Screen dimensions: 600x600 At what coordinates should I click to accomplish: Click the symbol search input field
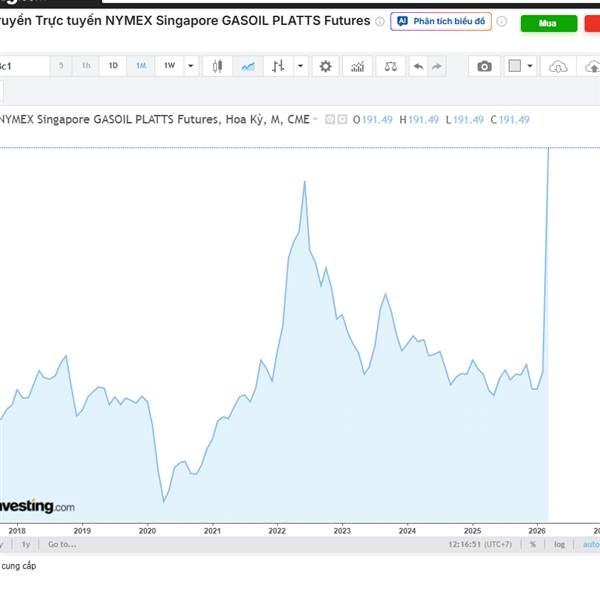click(x=24, y=66)
